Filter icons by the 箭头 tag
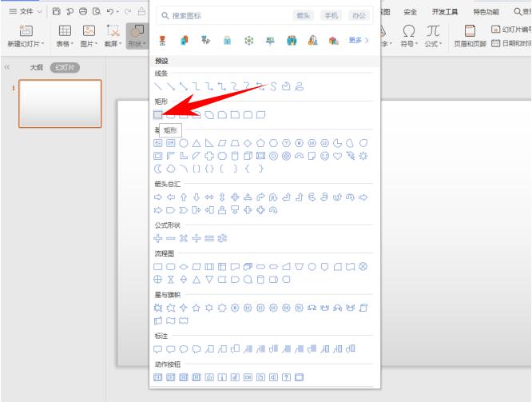The width and height of the screenshot is (532, 402). click(x=303, y=16)
